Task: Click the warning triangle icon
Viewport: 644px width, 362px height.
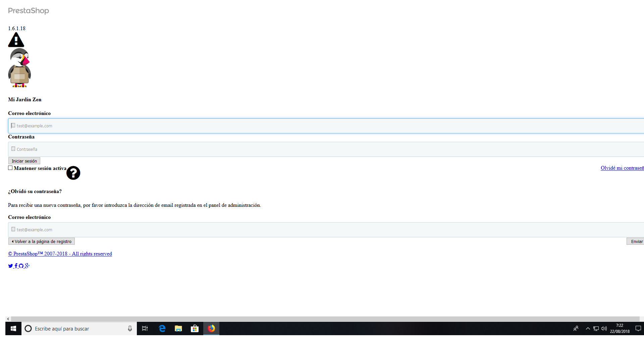Action: pos(16,40)
